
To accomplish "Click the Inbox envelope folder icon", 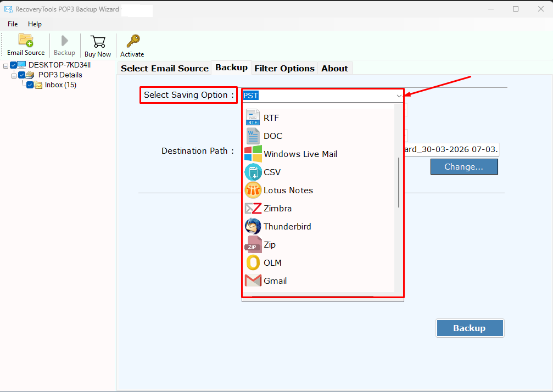I will 38,85.
